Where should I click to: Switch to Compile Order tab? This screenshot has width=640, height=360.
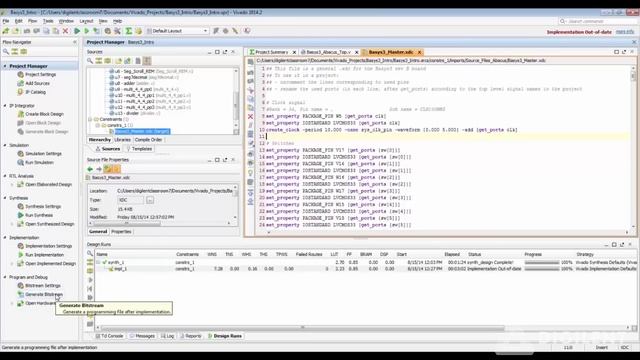pyautogui.click(x=148, y=140)
